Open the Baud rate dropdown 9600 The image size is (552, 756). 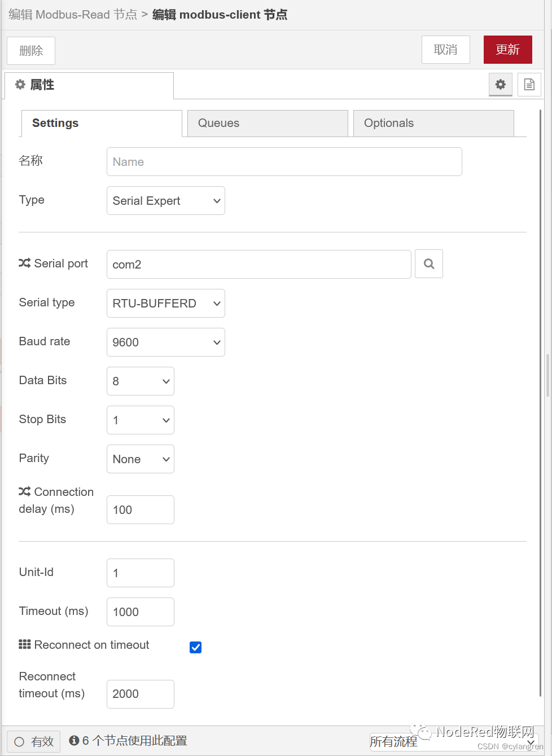pyautogui.click(x=166, y=342)
